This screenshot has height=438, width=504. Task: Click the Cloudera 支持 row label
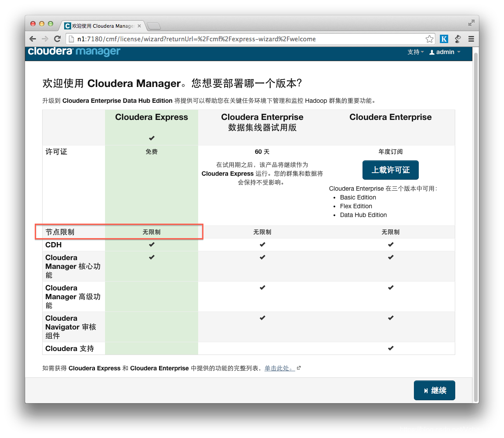[x=70, y=349]
